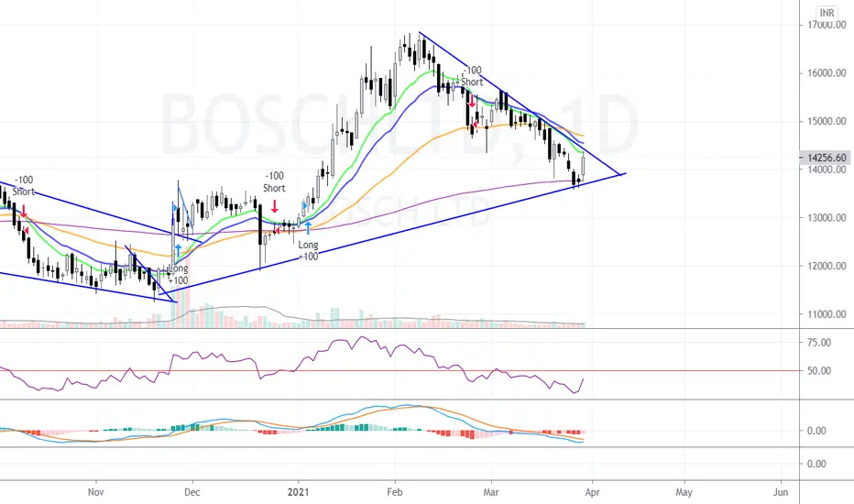Click the 15000.00 price axis label
The image size is (854, 504).
click(x=827, y=121)
